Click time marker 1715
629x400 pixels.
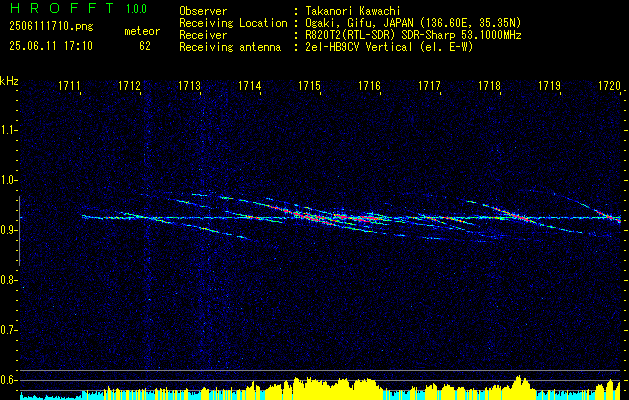[309, 86]
